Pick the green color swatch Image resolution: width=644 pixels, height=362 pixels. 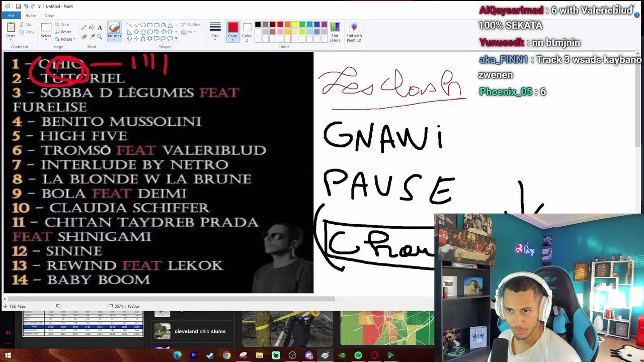pos(302,25)
